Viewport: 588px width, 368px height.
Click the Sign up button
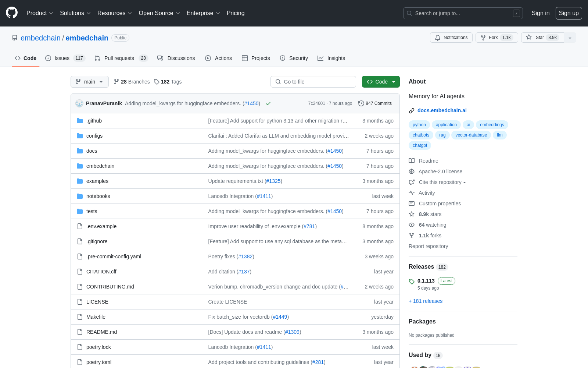click(x=569, y=13)
